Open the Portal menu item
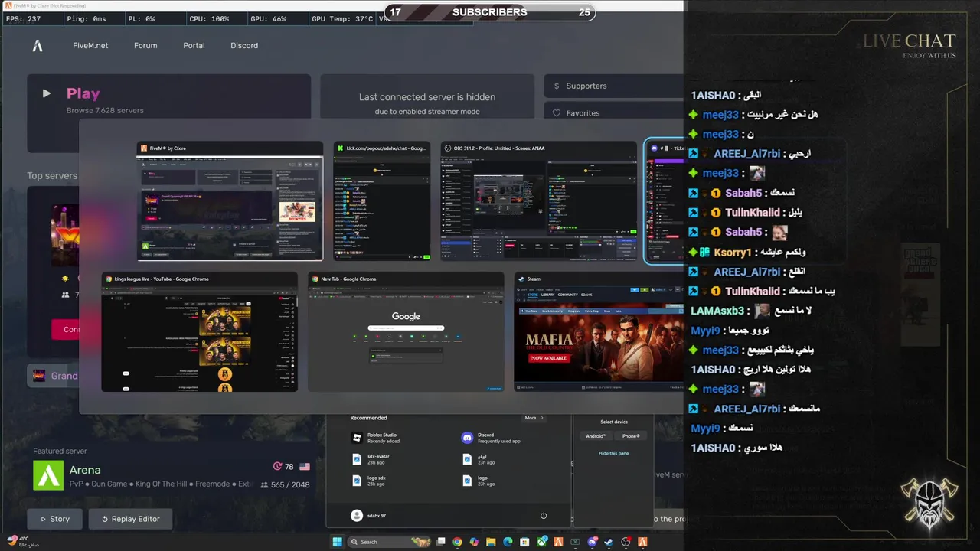Image resolution: width=980 pixels, height=551 pixels. click(194, 46)
